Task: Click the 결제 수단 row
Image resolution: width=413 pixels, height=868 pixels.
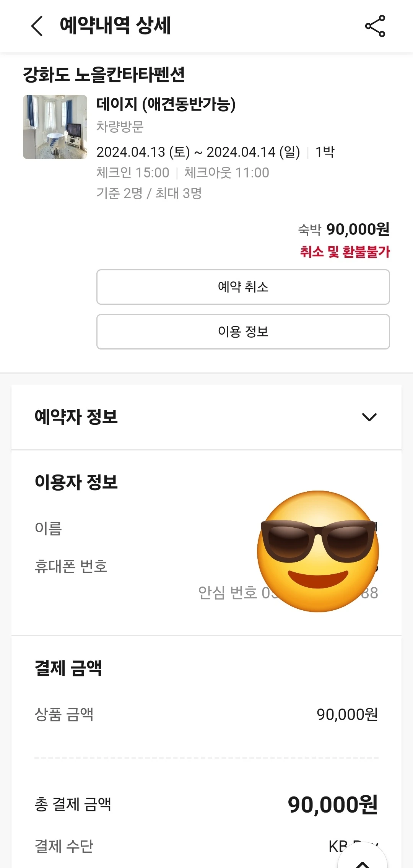Action: [206, 846]
